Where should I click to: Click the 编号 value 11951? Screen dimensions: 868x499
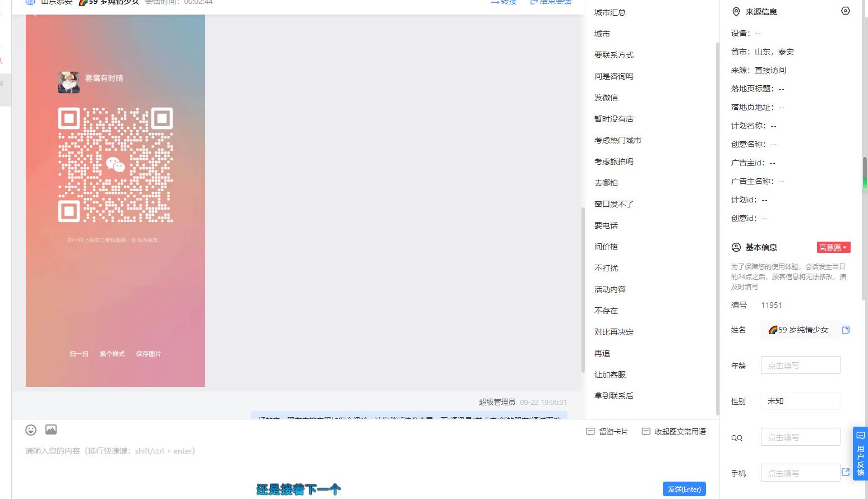tap(771, 305)
